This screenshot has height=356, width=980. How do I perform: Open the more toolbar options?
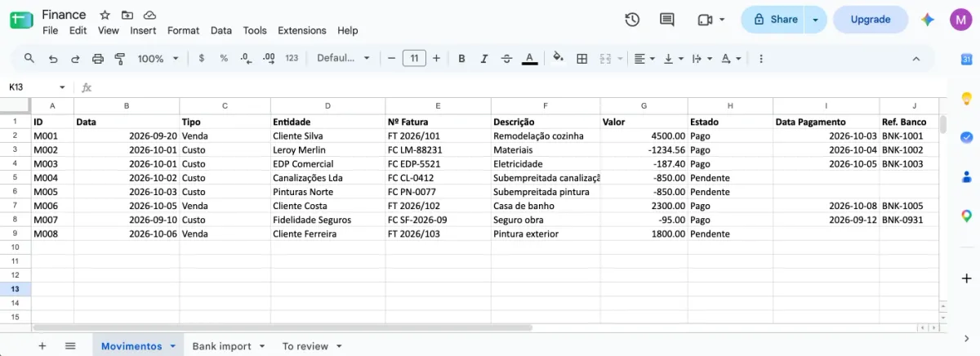click(x=761, y=59)
